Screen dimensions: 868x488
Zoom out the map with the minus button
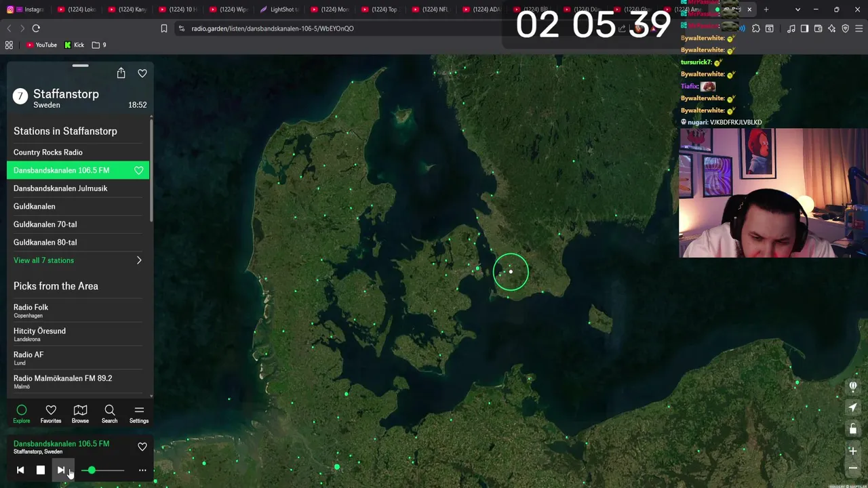coord(853,468)
